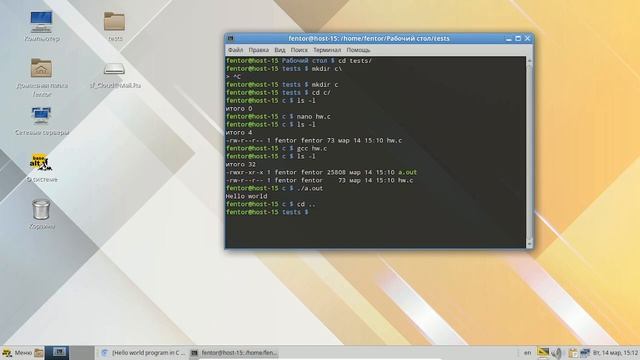The height and width of the screenshot is (360, 640).
Task: Switch to the second empty workspace in pager
Action: tap(82, 353)
